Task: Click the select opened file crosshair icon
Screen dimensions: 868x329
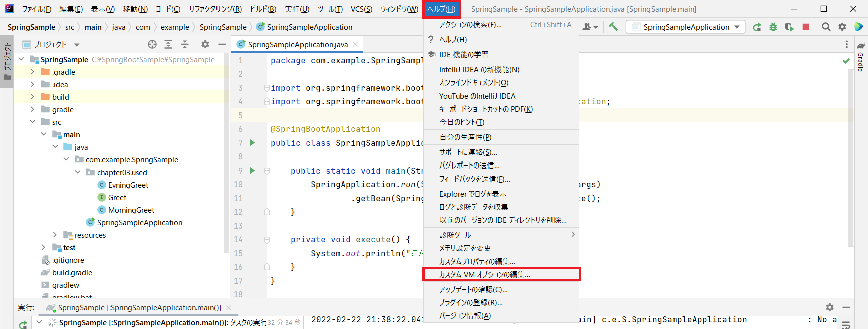Action: (152, 44)
